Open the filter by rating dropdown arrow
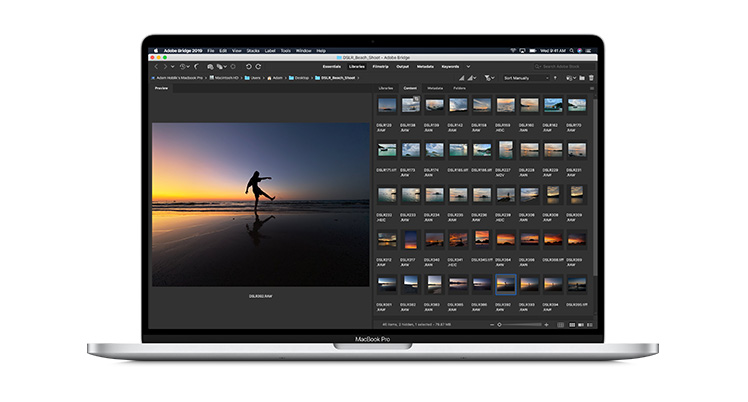 click(493, 78)
